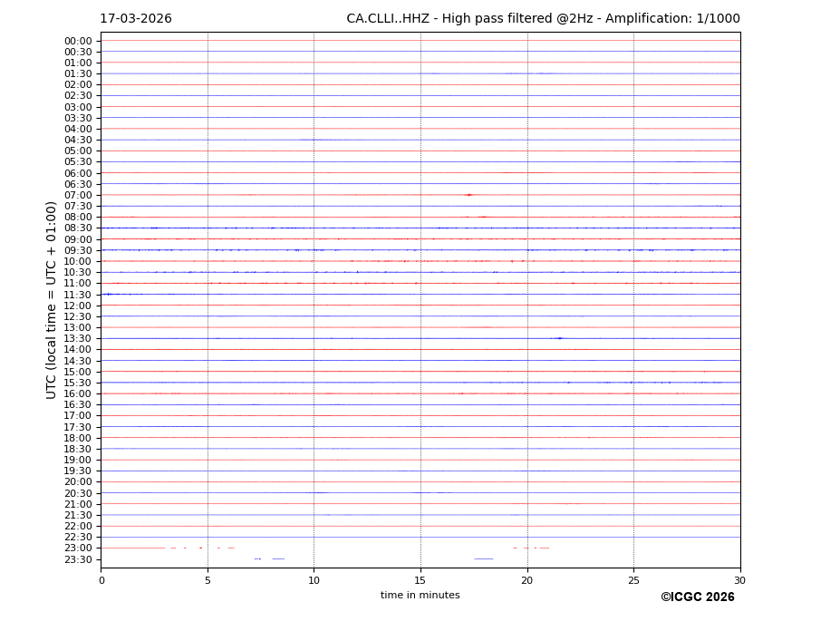
Task: Click the 30 tick on the x-axis
Action: point(739,580)
